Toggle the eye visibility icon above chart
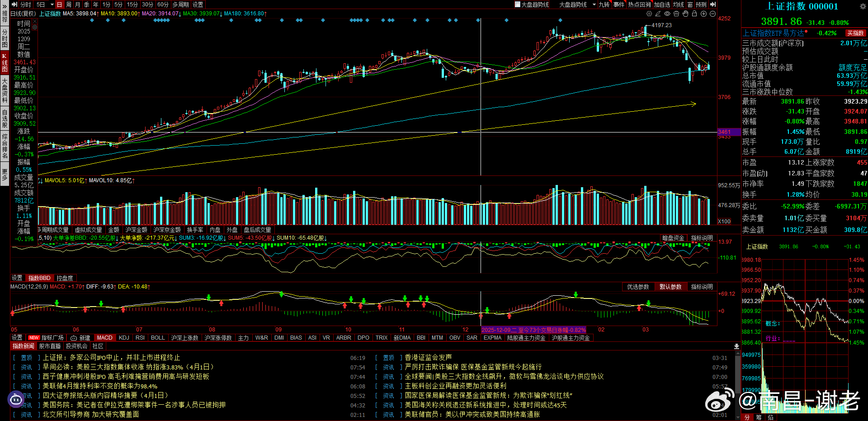Screen dimensions: 868x421 click(667, 14)
